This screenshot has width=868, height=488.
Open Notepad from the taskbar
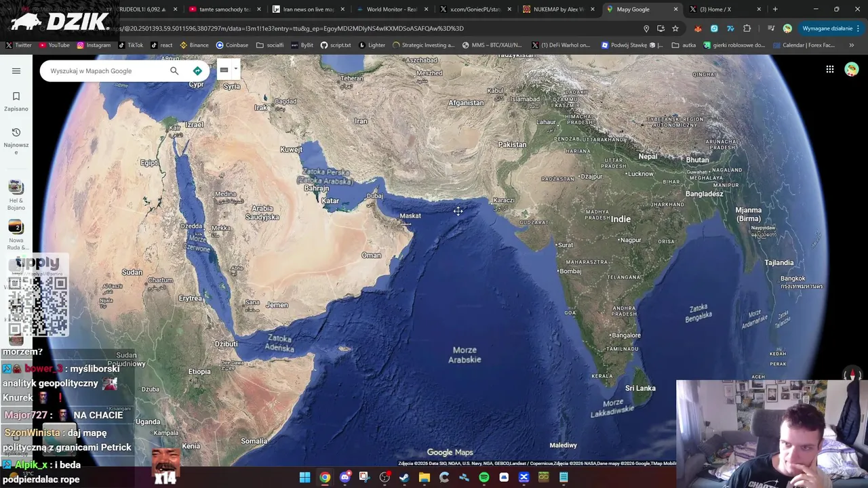click(x=564, y=477)
